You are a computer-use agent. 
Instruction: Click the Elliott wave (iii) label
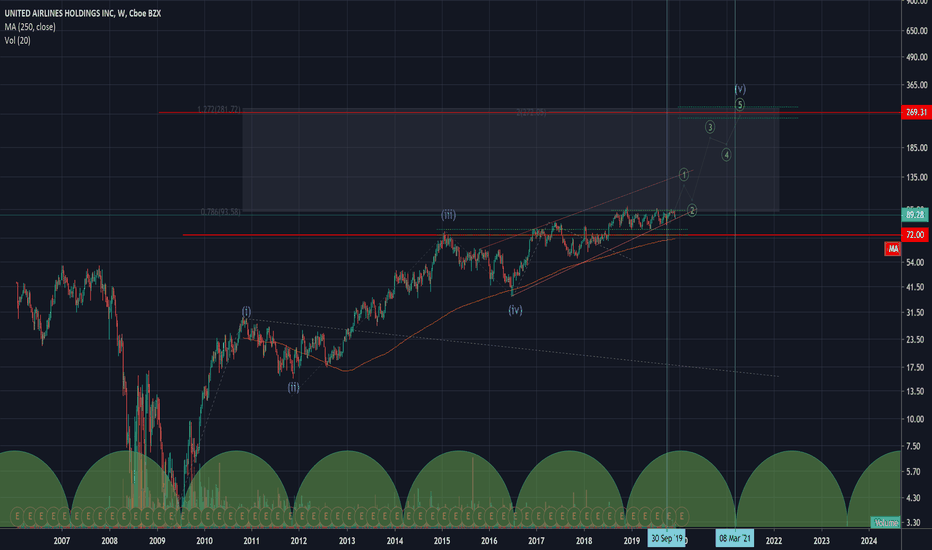[448, 215]
